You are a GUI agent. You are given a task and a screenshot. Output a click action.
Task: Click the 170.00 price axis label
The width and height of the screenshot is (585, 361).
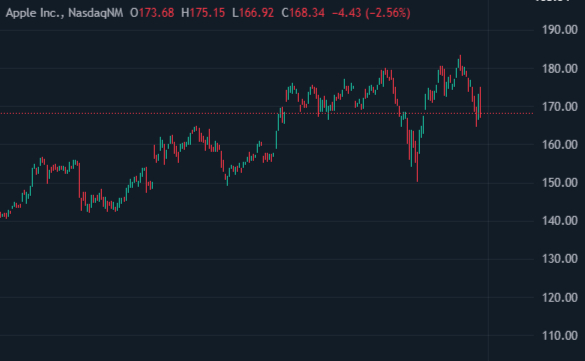[560, 107]
